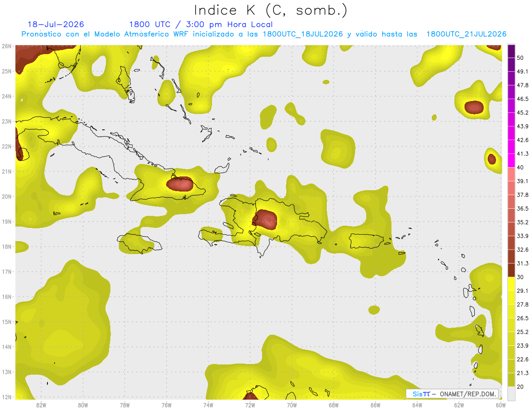Select the colorbar value 32.6

pyautogui.click(x=523, y=250)
